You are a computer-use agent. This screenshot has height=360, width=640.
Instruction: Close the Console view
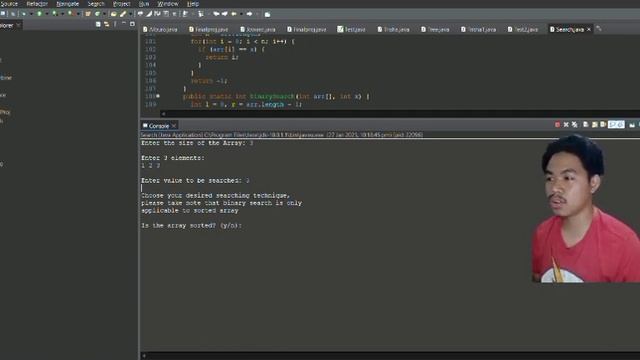click(x=174, y=126)
